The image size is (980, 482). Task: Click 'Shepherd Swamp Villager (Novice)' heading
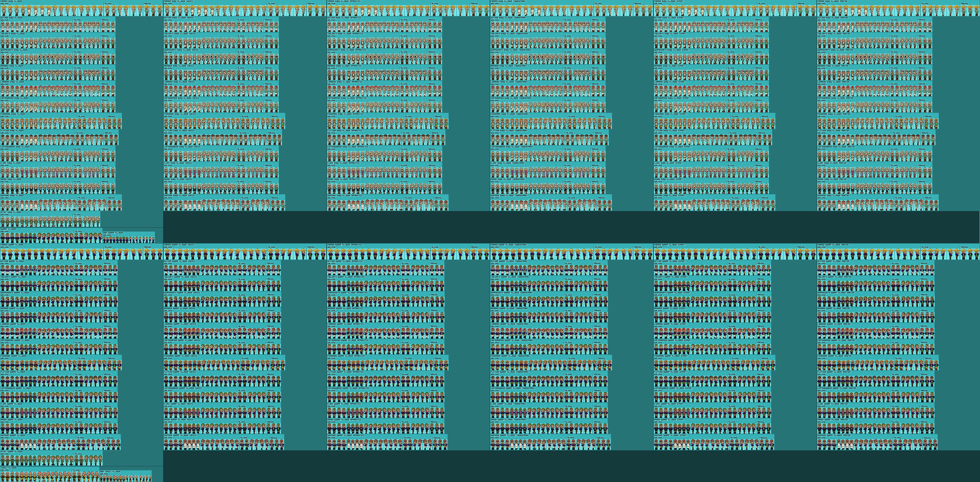(180, 436)
